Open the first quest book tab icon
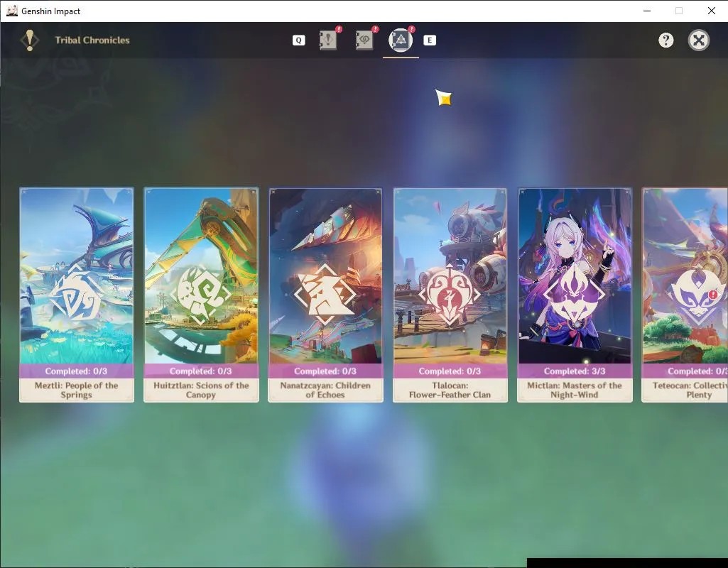The image size is (728, 568). [328, 40]
